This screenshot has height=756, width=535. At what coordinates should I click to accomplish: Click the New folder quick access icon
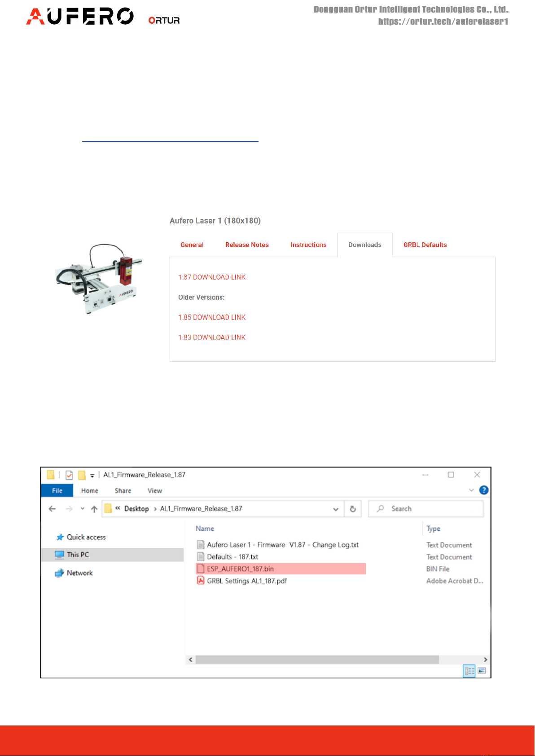point(82,475)
